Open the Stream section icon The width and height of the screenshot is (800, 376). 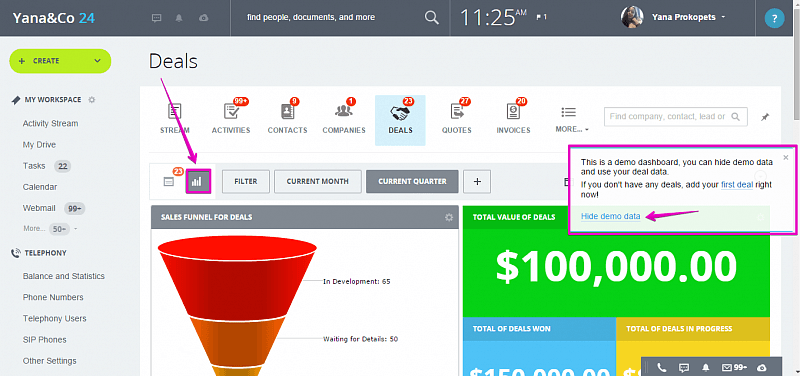coord(175,111)
